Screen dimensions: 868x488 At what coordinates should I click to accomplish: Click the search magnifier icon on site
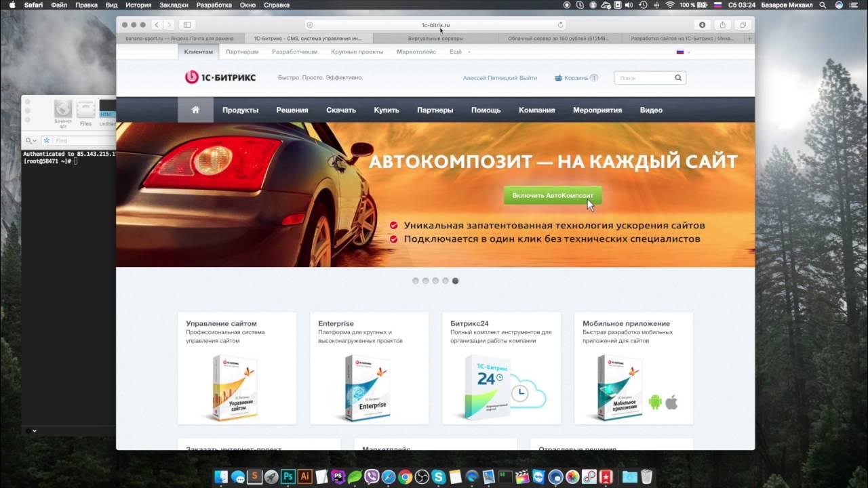click(678, 78)
